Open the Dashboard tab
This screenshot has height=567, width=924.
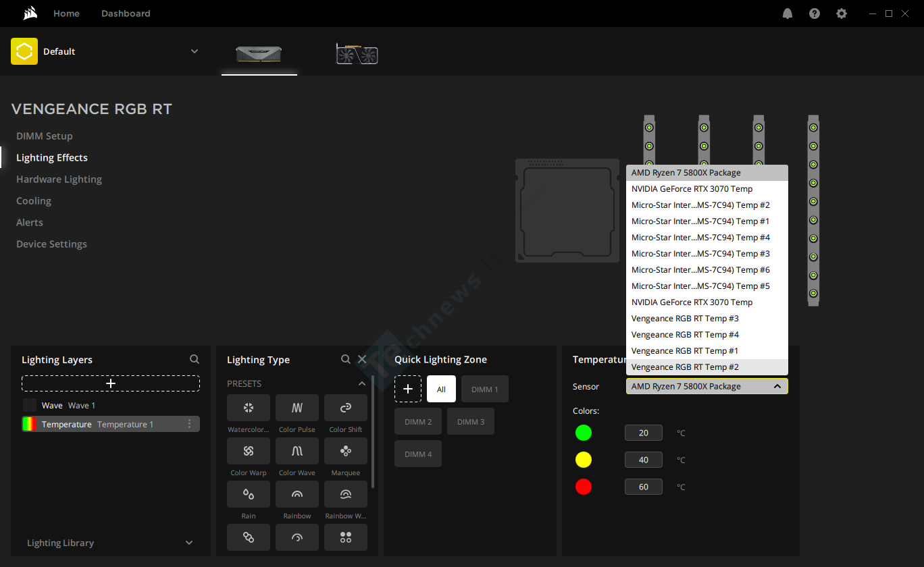point(126,13)
